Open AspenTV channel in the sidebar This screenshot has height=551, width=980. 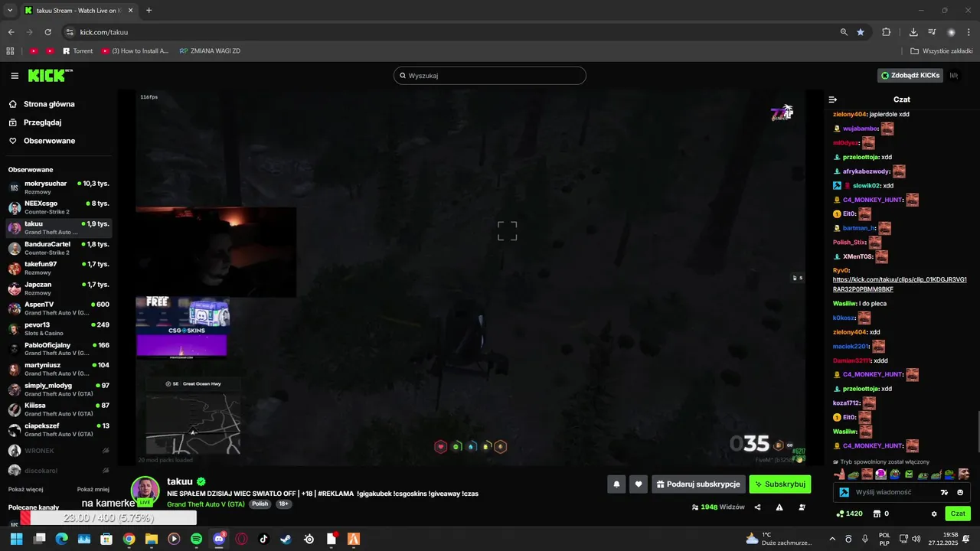59,308
